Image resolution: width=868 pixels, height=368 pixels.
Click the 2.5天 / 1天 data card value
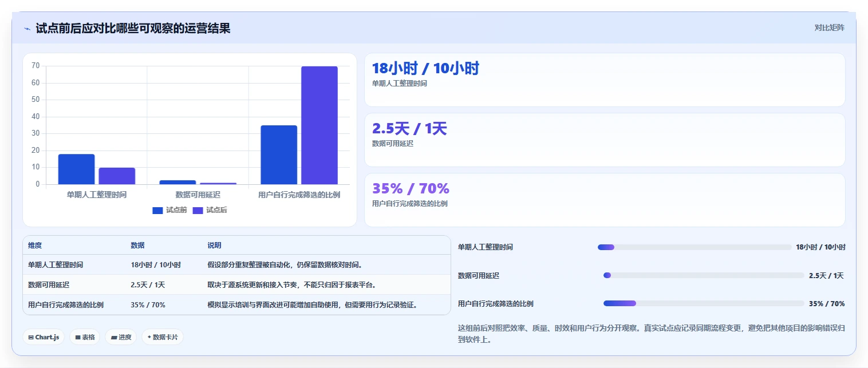(409, 129)
